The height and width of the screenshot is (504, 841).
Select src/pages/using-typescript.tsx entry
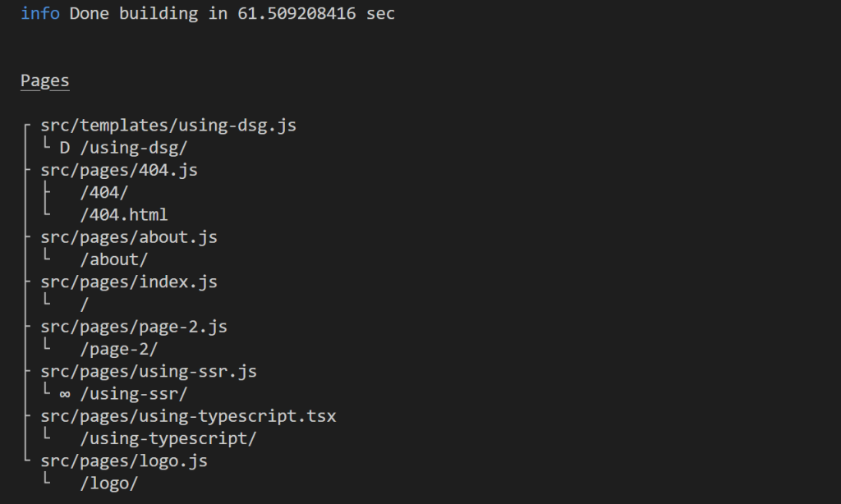(188, 417)
